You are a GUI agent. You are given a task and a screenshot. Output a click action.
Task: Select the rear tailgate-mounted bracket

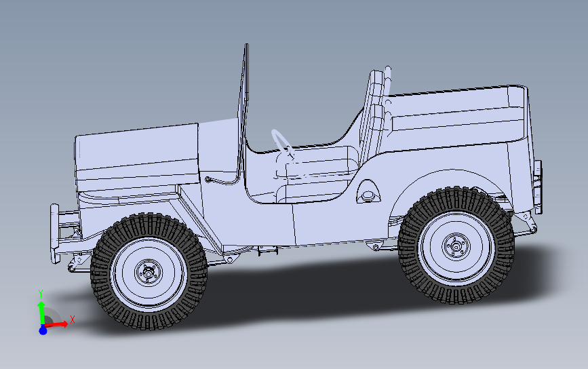tap(538, 187)
